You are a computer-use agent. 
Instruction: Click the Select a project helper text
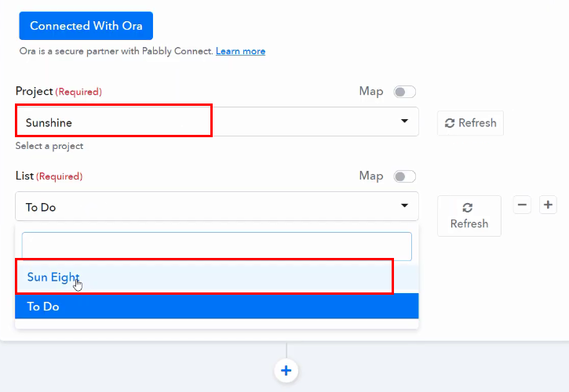(x=49, y=146)
